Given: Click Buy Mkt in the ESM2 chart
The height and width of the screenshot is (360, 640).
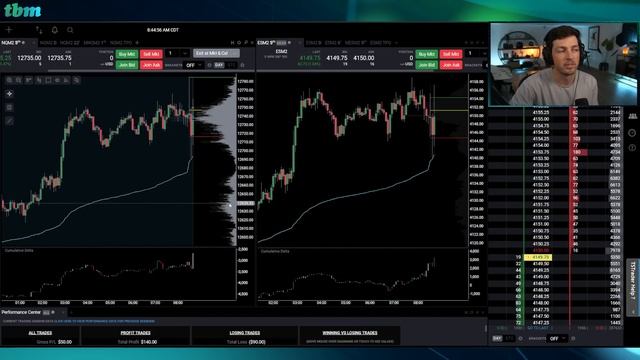Looking at the screenshot, I should coord(427,54).
